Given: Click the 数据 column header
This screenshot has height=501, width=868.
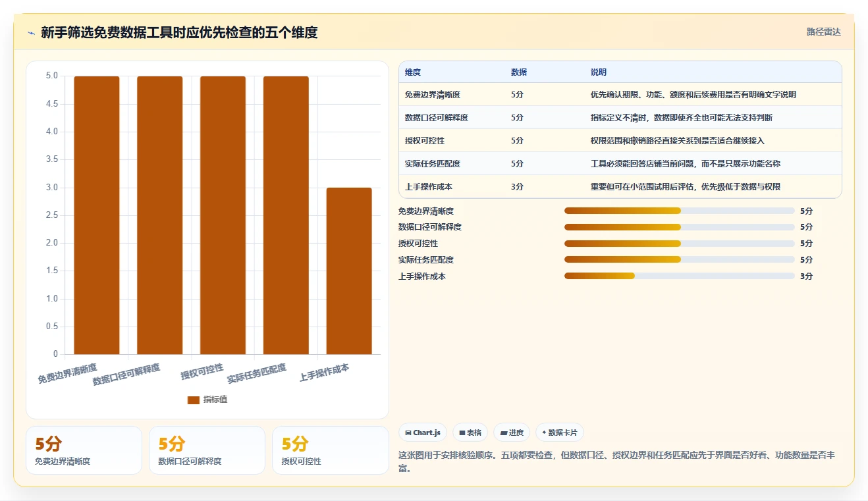Looking at the screenshot, I should click(x=519, y=72).
